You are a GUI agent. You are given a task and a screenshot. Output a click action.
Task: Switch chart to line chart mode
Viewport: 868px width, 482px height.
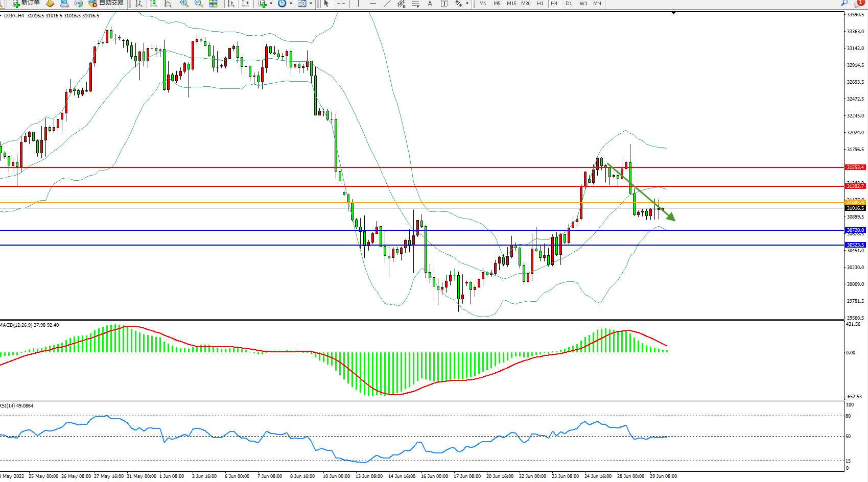[168, 4]
